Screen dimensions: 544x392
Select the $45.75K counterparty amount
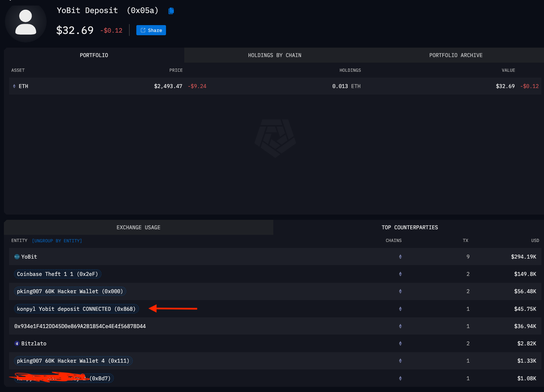point(525,309)
